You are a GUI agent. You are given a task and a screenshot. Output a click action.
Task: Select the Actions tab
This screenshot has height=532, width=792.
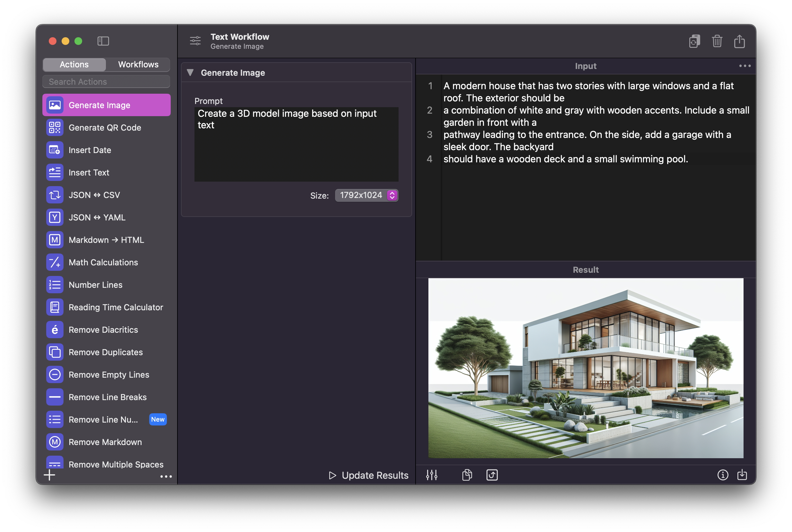coord(74,64)
